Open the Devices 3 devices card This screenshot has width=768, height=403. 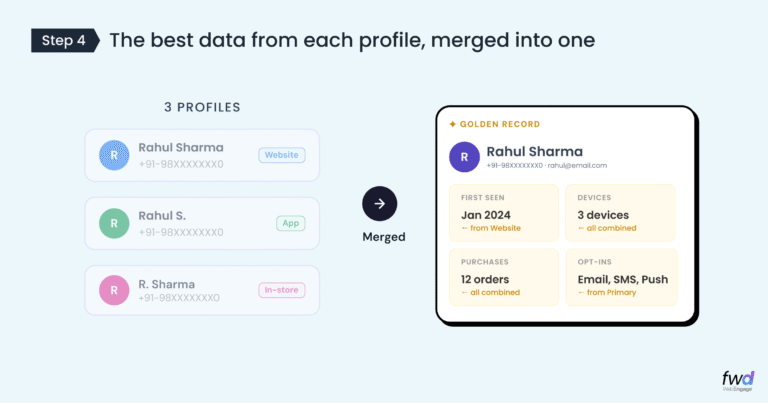(620, 212)
